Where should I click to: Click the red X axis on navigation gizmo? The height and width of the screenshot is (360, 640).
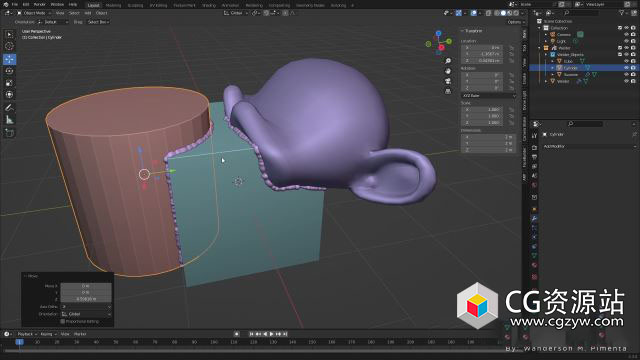point(441,48)
